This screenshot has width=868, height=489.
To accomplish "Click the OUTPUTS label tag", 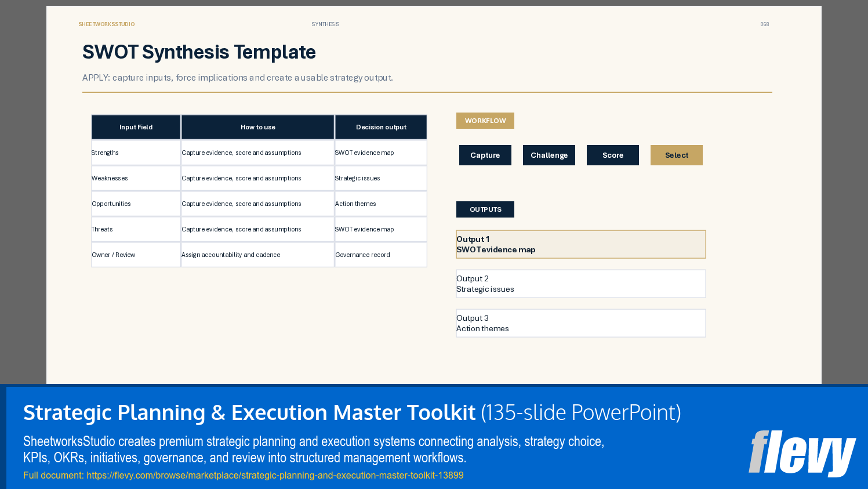I will coord(485,209).
